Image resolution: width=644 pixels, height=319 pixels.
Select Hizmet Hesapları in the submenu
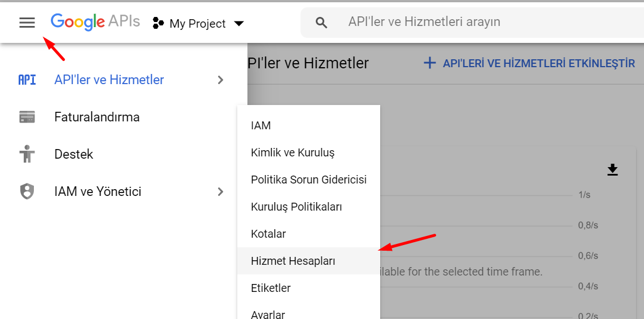click(x=309, y=261)
